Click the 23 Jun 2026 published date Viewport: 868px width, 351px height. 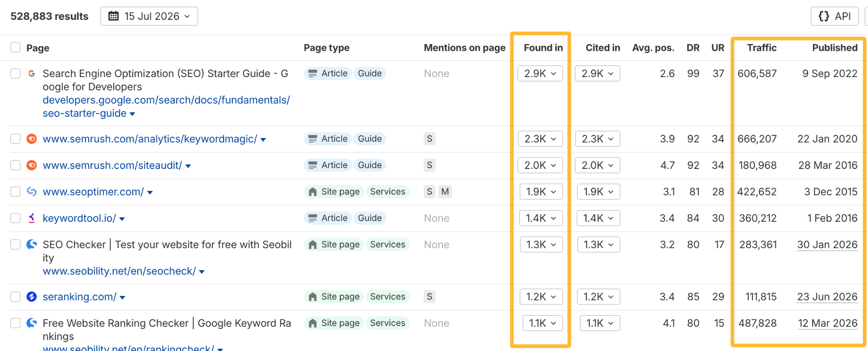(827, 297)
